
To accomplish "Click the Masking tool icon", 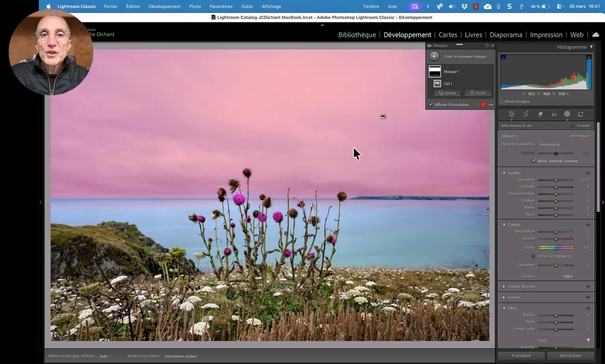I will 567,114.
